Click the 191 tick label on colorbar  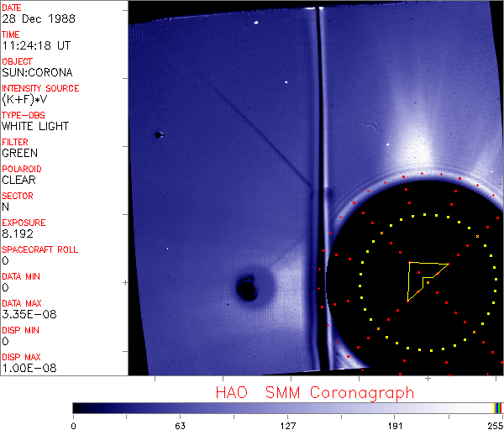(395, 426)
